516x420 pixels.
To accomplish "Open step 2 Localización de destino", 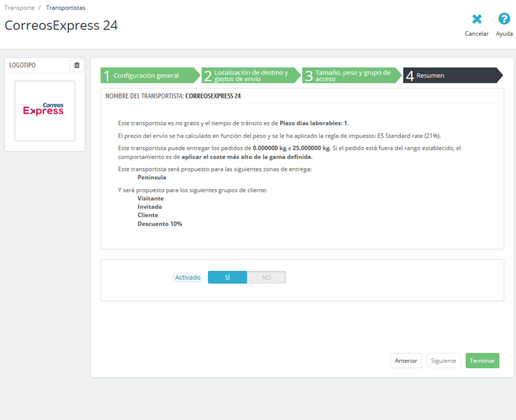I will click(x=249, y=75).
